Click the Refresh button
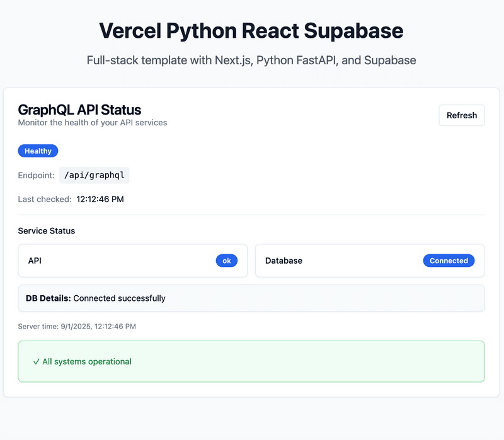The height and width of the screenshot is (440, 504). (x=462, y=115)
